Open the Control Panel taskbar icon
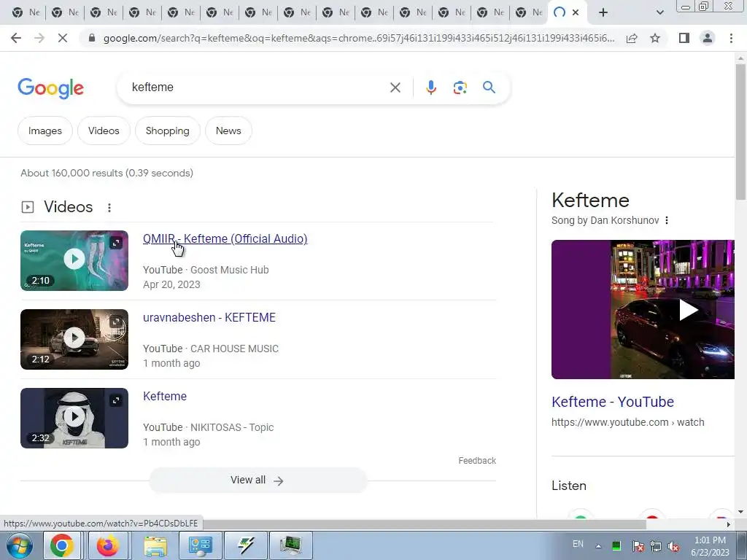The width and height of the screenshot is (747, 560). 200,545
